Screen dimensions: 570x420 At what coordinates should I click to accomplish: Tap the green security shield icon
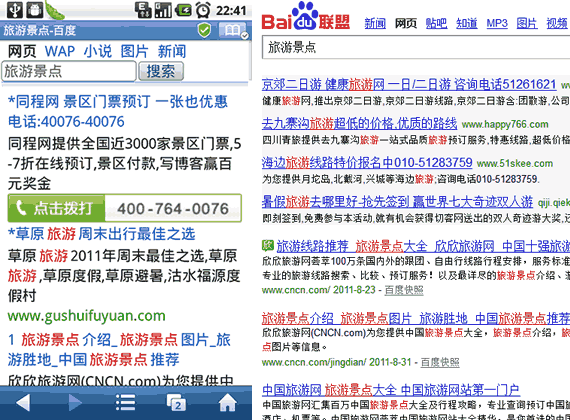(x=204, y=30)
